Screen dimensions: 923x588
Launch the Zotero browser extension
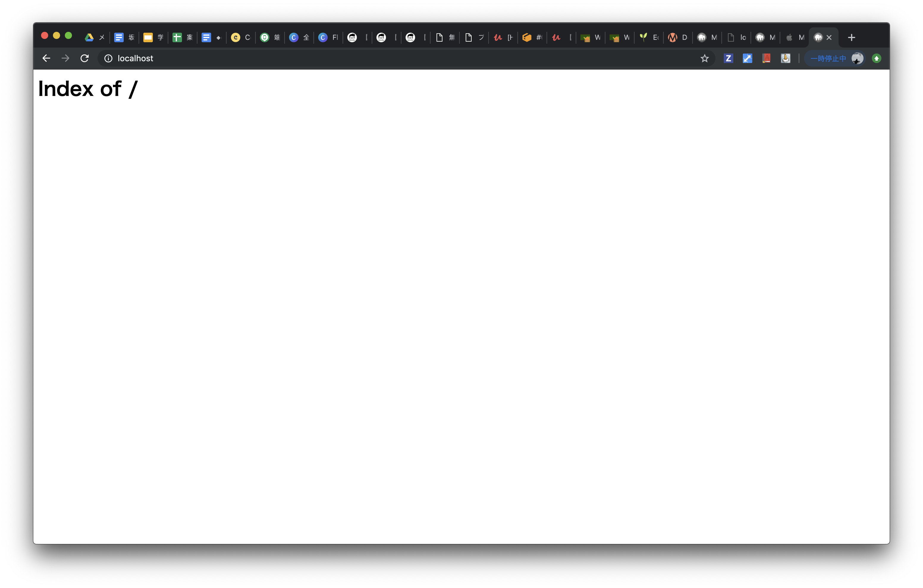[x=728, y=58]
